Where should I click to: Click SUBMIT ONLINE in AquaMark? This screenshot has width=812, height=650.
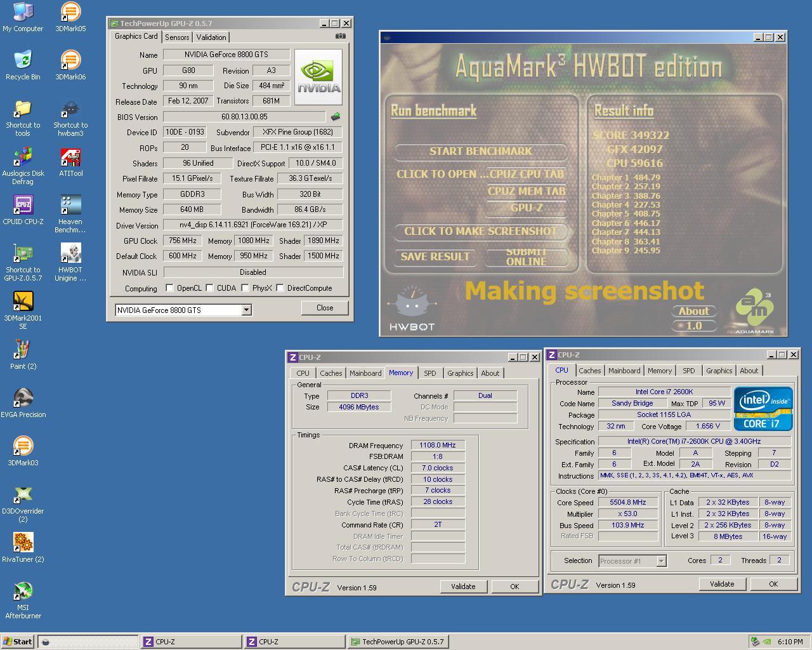pyautogui.click(x=526, y=256)
